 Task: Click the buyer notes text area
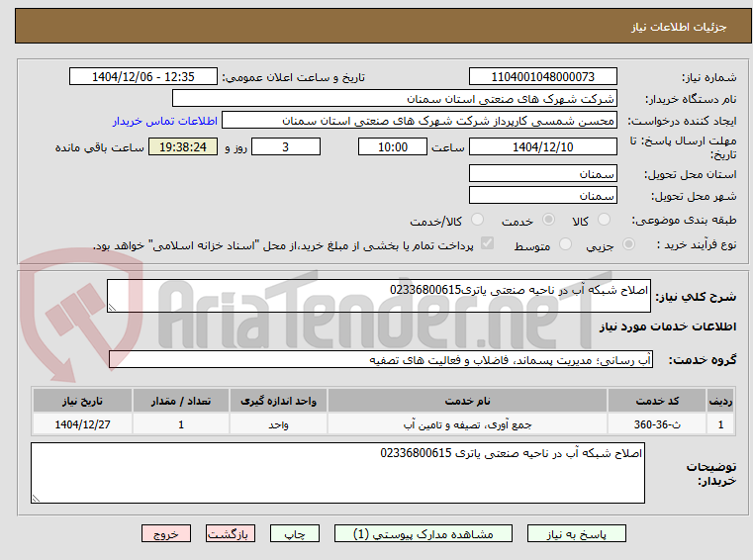click(337, 473)
